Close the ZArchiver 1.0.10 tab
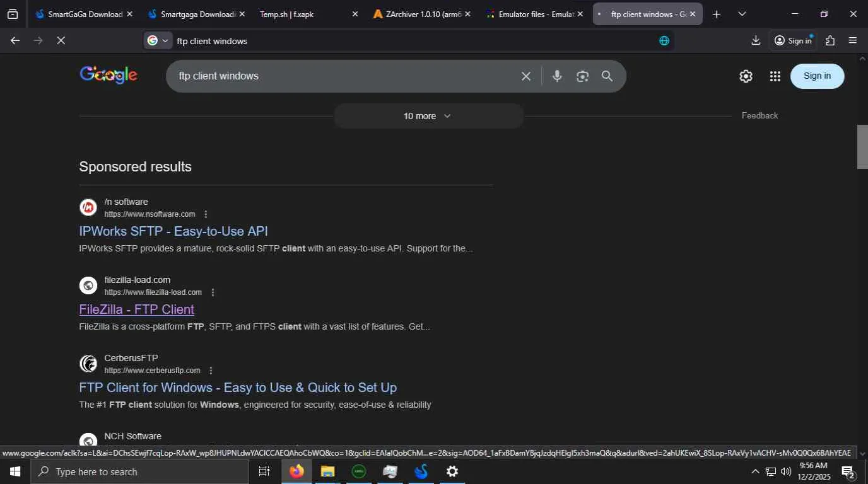Image resolution: width=868 pixels, height=484 pixels. point(467,14)
